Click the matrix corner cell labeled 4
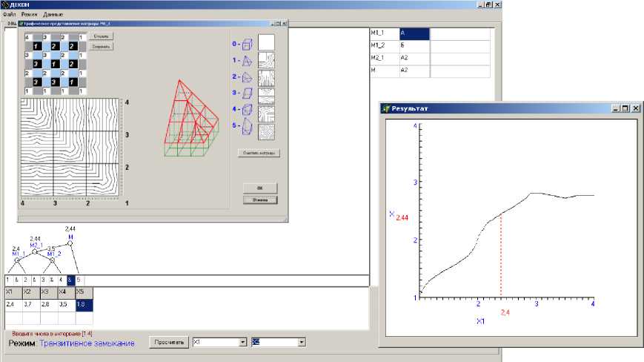The width and height of the screenshot is (644, 362). click(27, 37)
